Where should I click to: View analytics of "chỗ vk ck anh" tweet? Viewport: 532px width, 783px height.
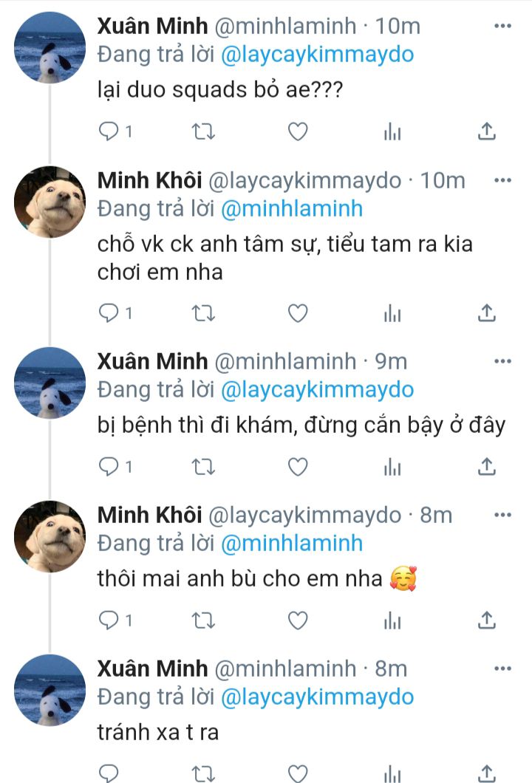[x=392, y=314]
